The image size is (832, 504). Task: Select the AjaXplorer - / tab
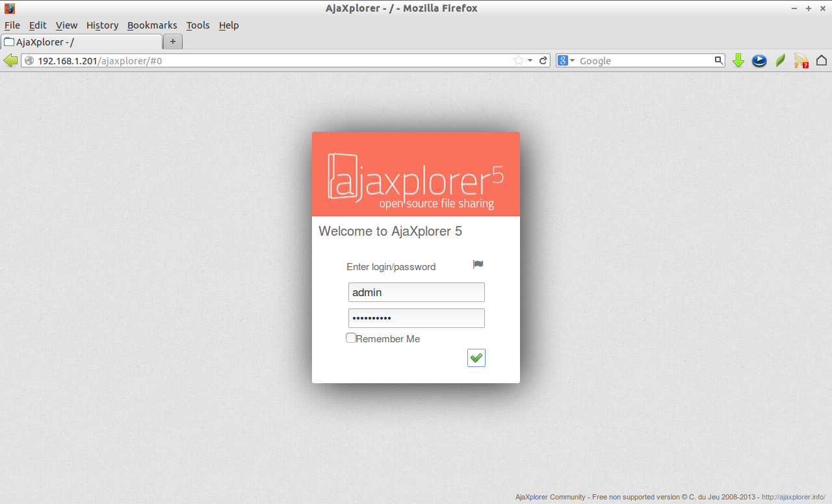point(81,42)
